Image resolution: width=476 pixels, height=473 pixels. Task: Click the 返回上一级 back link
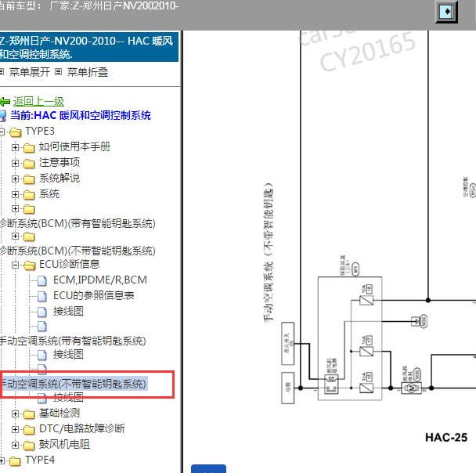pyautogui.click(x=38, y=101)
